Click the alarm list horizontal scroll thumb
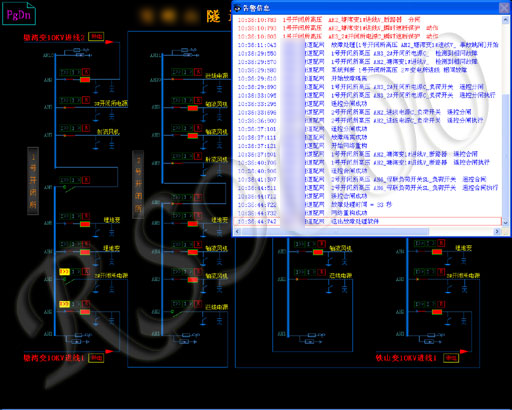Screen dimensions: 512x410 334,231
